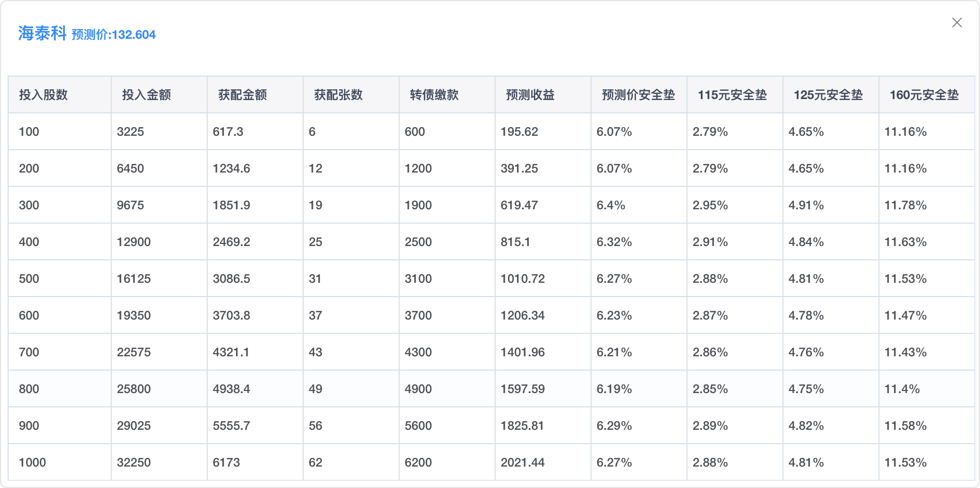This screenshot has height=488, width=980.
Task: Click the 125元安全垫 column header
Action: click(x=828, y=95)
